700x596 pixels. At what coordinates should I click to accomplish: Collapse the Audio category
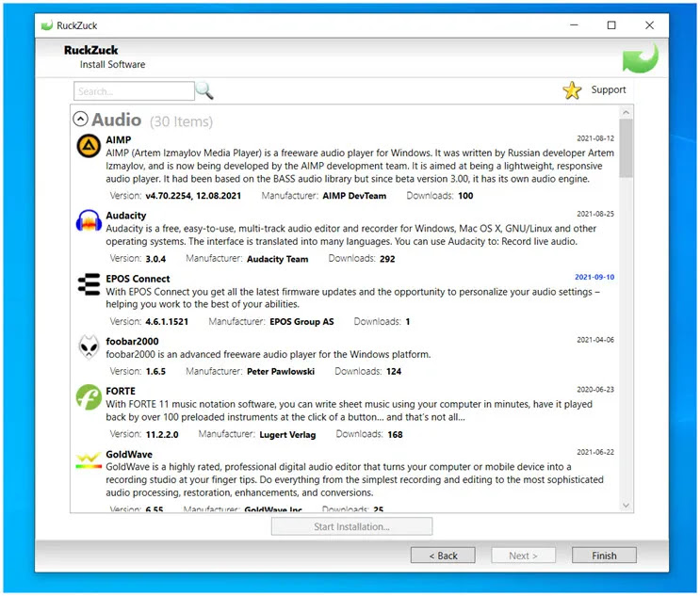point(80,120)
